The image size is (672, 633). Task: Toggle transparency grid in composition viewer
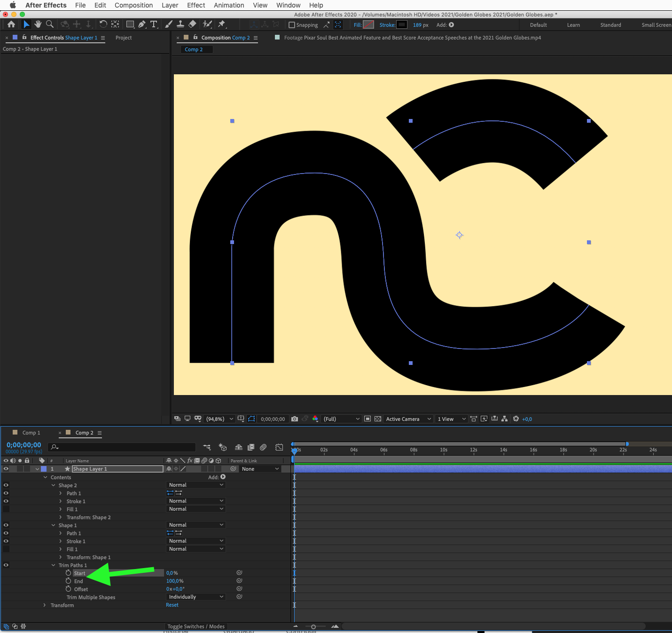pos(378,419)
